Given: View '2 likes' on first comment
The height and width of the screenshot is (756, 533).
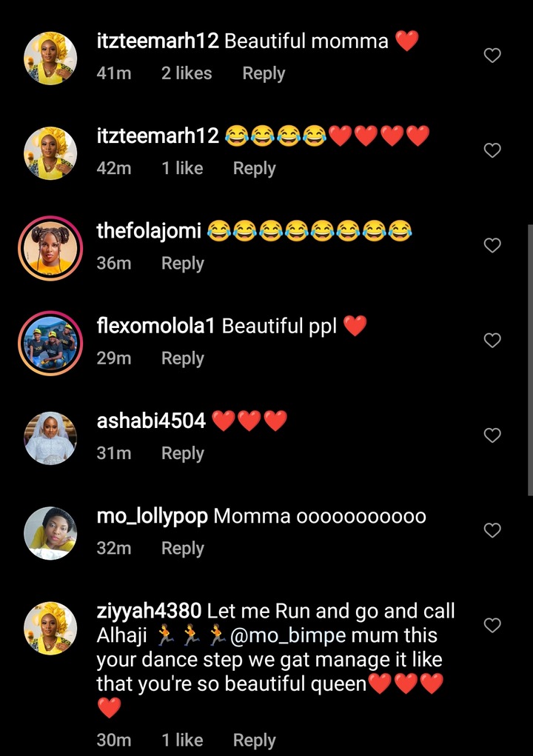Looking at the screenshot, I should (187, 74).
